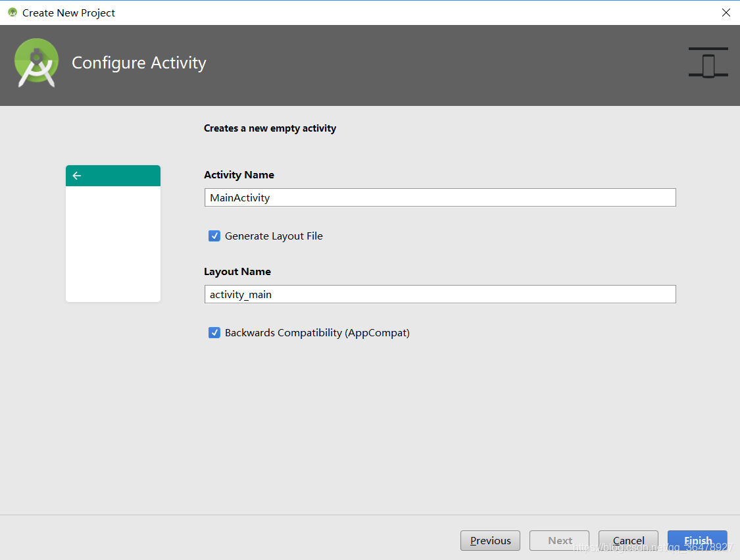Viewport: 740px width, 560px height.
Task: Click the Backwards Compatibility (AppCompat) label text
Action: 317,333
